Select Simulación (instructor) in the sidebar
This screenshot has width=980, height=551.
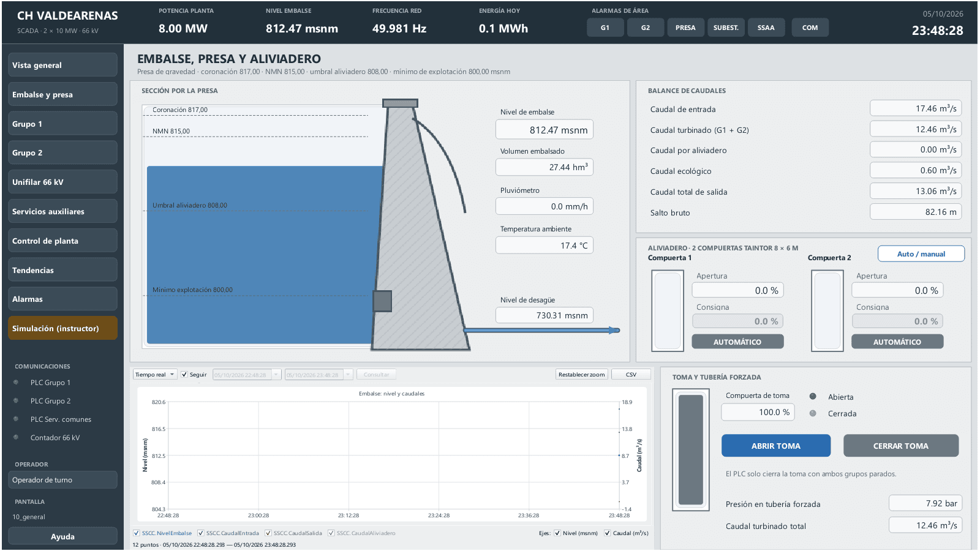pos(62,328)
